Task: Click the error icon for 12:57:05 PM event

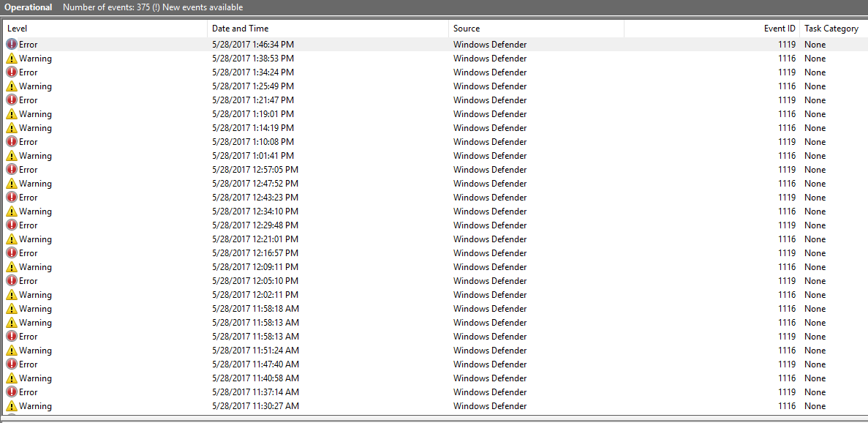Action: click(x=12, y=170)
